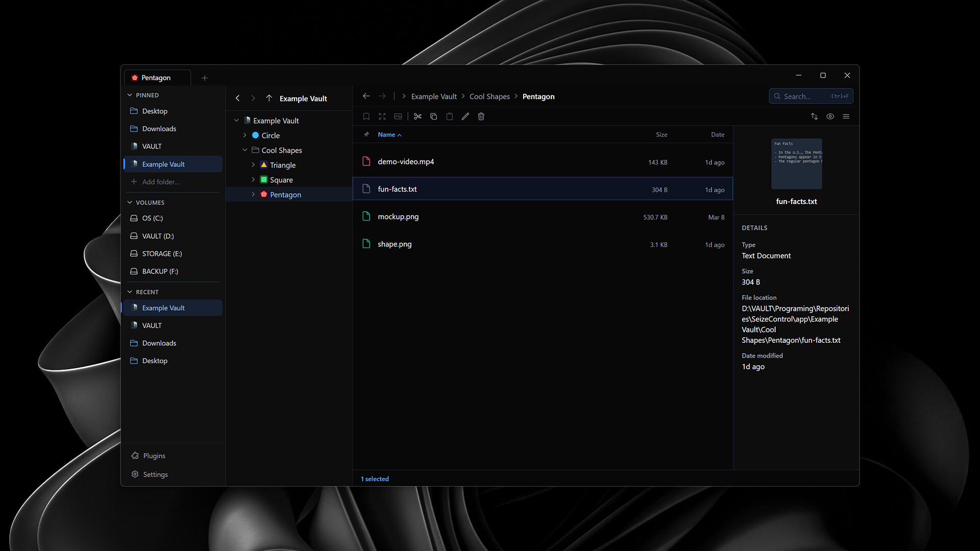Click the cut scissors icon
This screenshot has height=551, width=980.
[418, 116]
